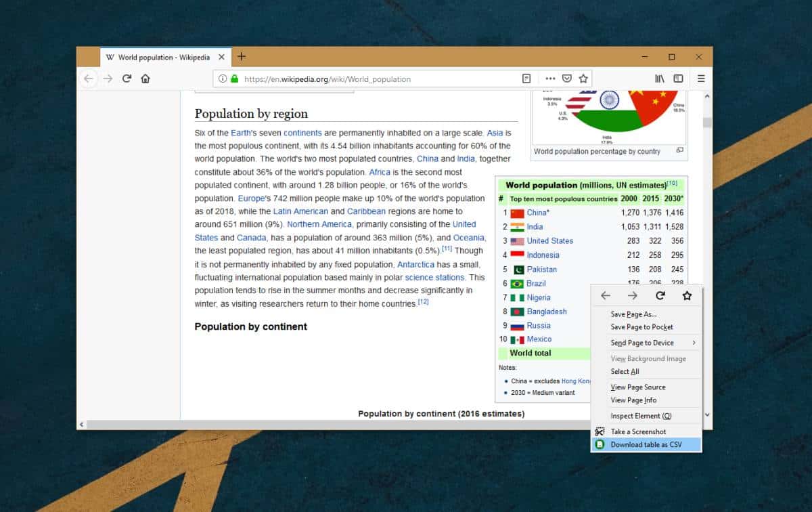
Task: Choose Inspect Element (Q)
Action: coord(646,416)
